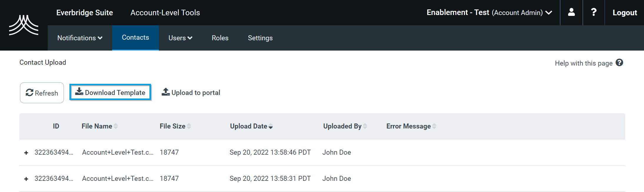Click the date Sep 20, 2022 13:58:31 PDT
The image size is (644, 192).
[x=270, y=178]
